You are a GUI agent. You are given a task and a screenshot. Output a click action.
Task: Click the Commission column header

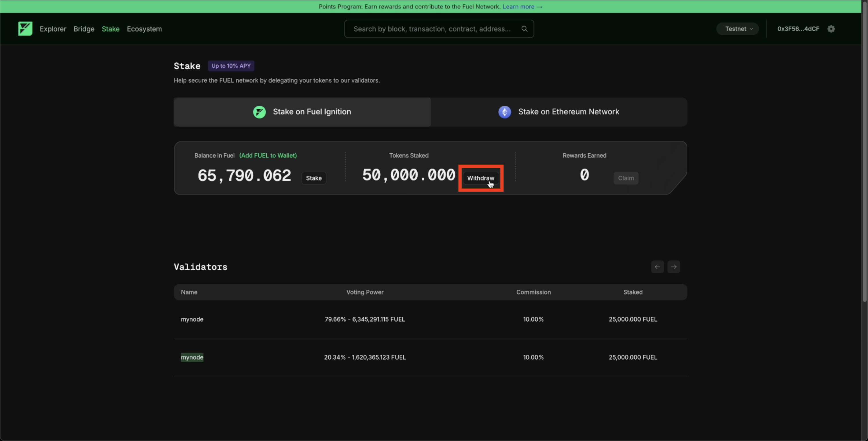533,292
